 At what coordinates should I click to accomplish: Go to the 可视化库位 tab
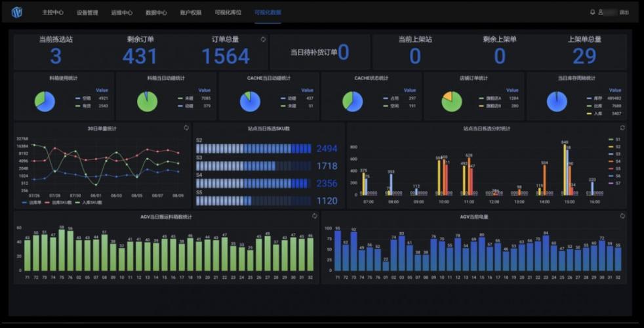tap(228, 12)
